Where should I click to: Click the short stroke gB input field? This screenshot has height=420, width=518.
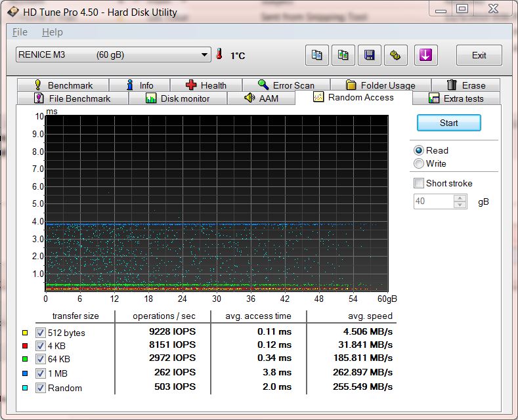pyautogui.click(x=433, y=201)
